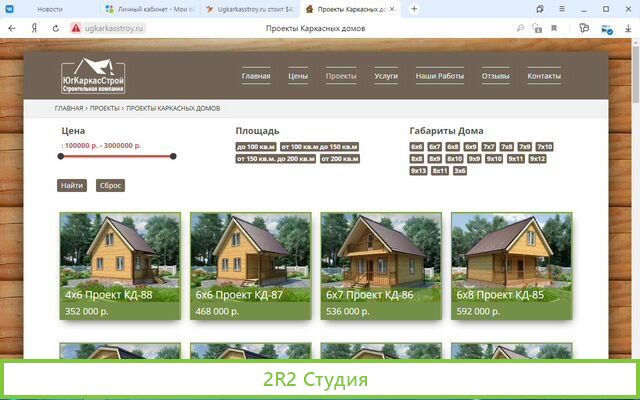The width and height of the screenshot is (640, 400).
Task: Click the Yandex home icon
Action: (x=37, y=29)
